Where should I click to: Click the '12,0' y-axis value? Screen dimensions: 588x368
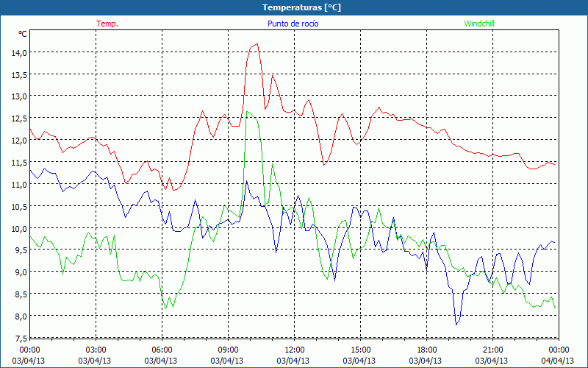click(x=20, y=141)
